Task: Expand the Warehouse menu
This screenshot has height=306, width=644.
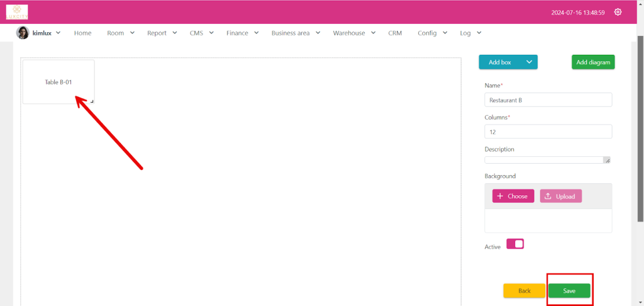Action: point(354,33)
